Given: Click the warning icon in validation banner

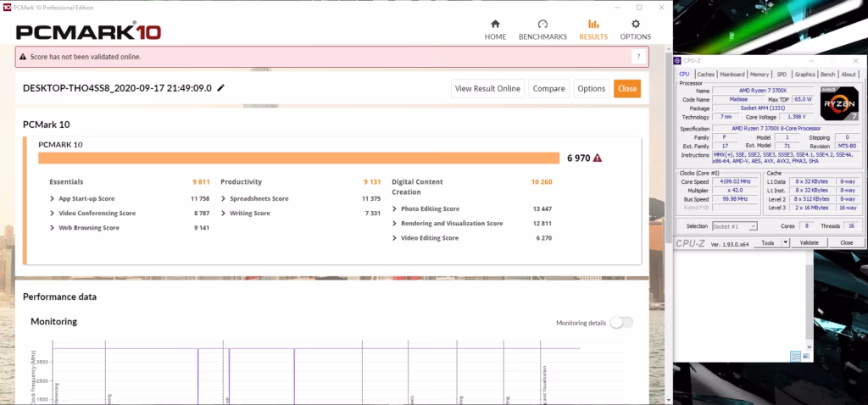Looking at the screenshot, I should (23, 57).
